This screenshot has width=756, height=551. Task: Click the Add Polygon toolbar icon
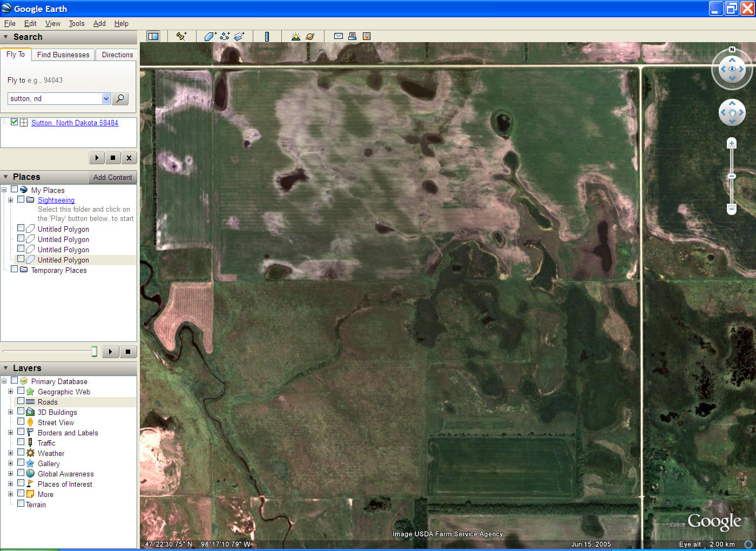[x=211, y=36]
